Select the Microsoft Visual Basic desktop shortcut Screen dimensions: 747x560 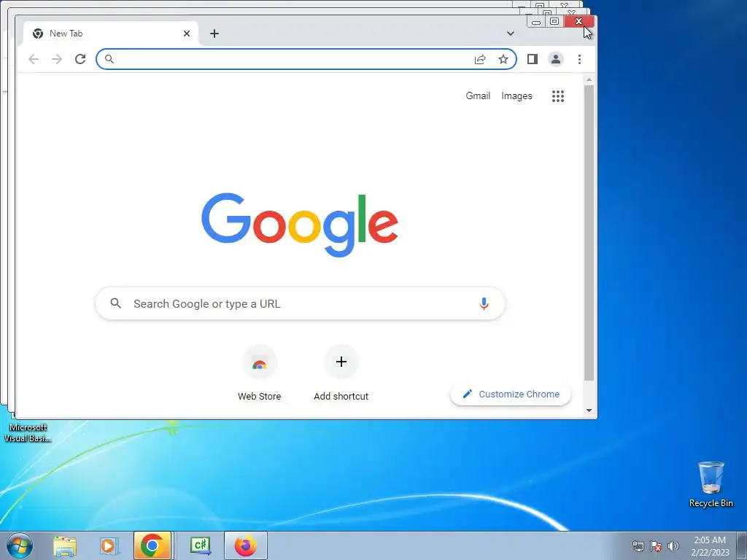tap(27, 432)
